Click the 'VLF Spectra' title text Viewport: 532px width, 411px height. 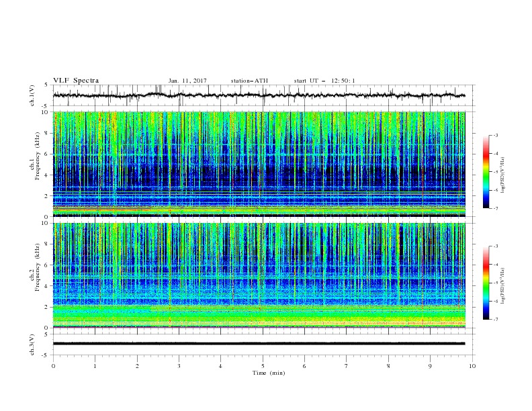76,81
